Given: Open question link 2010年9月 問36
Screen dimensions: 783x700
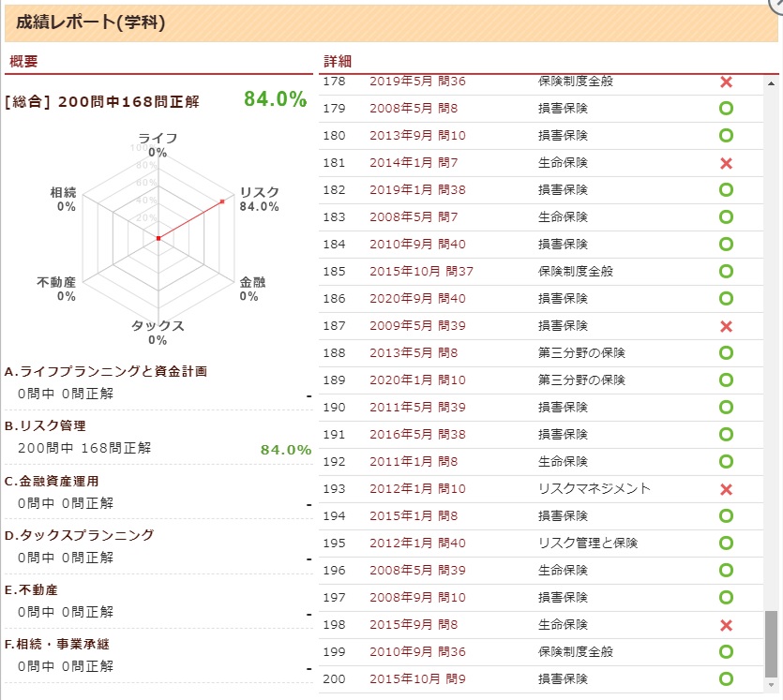Looking at the screenshot, I should [x=417, y=652].
